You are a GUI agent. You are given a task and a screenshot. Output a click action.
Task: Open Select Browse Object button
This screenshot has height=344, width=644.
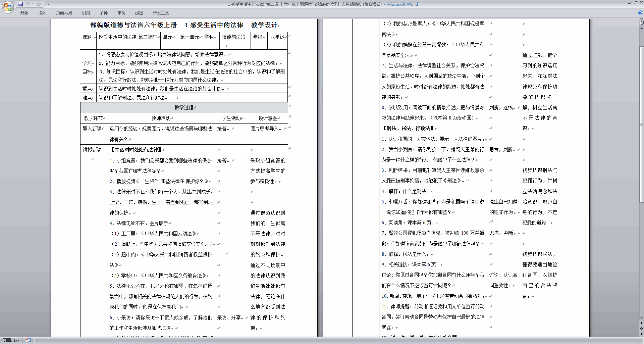(x=642, y=329)
